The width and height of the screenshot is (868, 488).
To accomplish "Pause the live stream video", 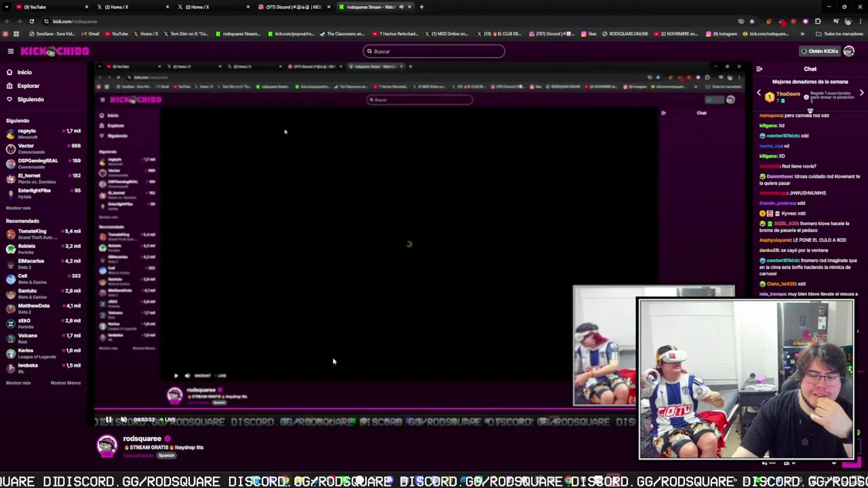I will [108, 420].
